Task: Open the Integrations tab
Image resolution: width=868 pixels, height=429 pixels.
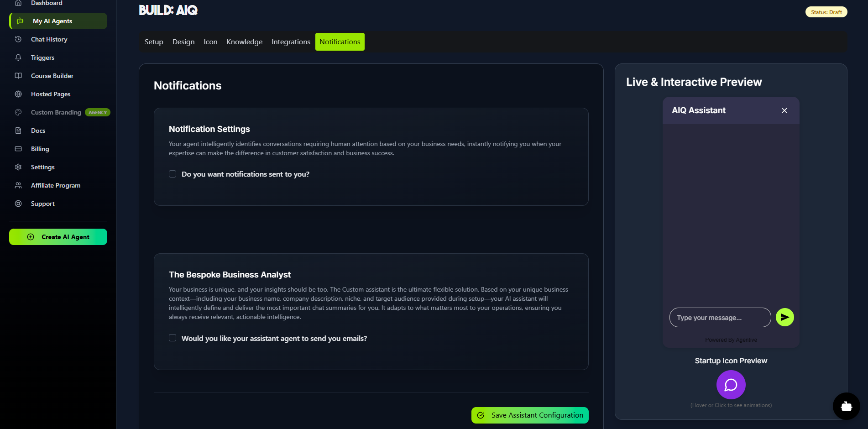Action: 291,42
